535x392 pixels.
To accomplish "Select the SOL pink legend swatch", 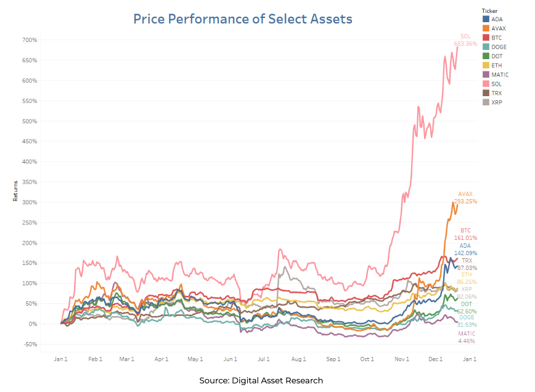I will pos(486,84).
